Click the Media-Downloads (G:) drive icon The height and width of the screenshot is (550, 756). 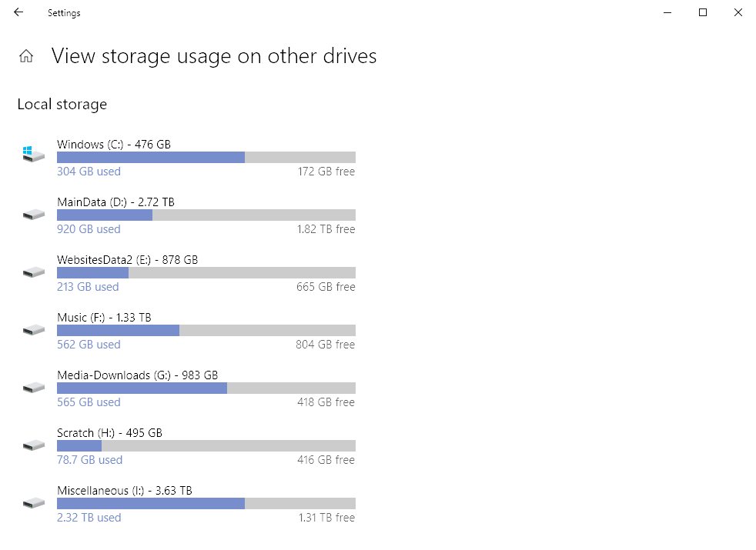tap(34, 388)
